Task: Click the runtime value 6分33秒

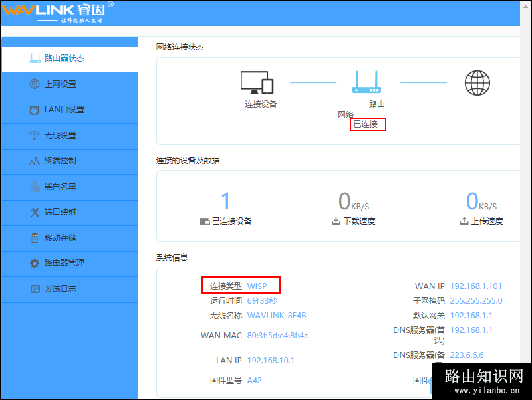Action: (262, 301)
